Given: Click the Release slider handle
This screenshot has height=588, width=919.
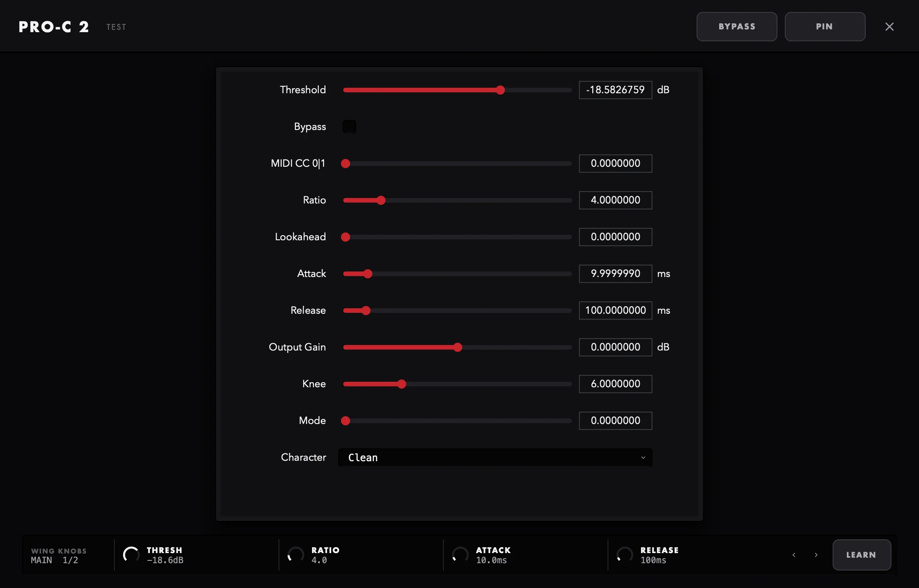Looking at the screenshot, I should click(366, 311).
